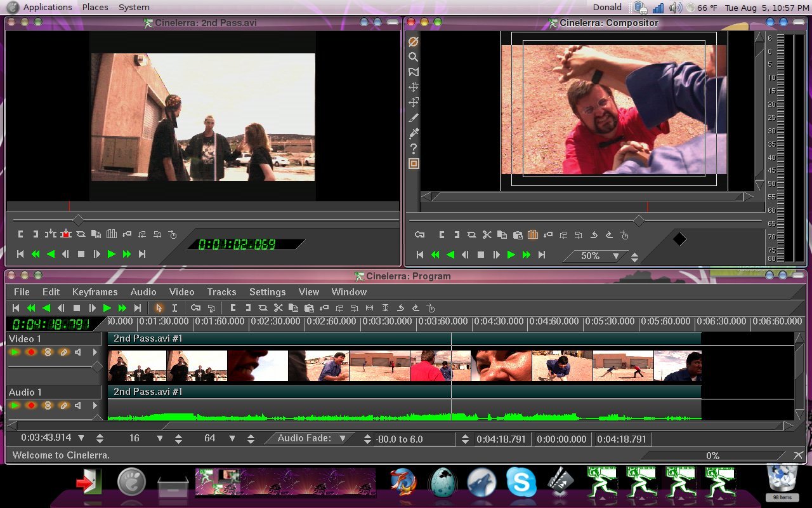This screenshot has height=508, width=812.
Task: Open the Settings menu
Action: [x=267, y=292]
